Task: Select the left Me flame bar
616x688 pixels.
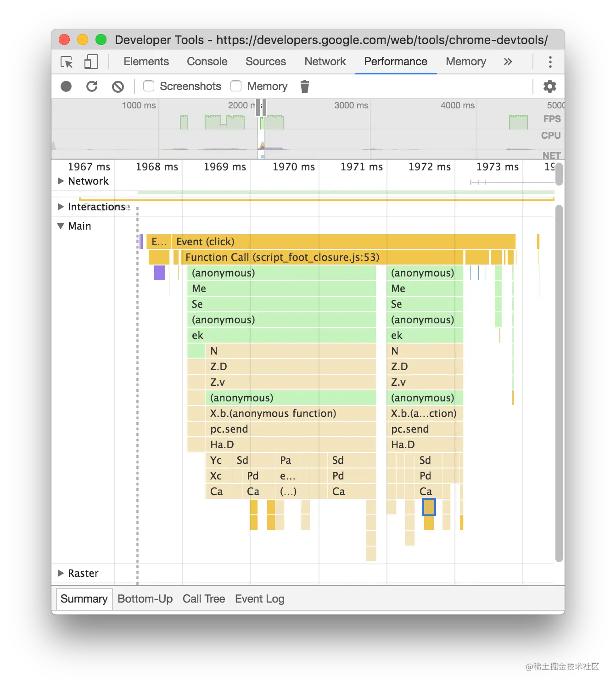Action: click(x=281, y=288)
